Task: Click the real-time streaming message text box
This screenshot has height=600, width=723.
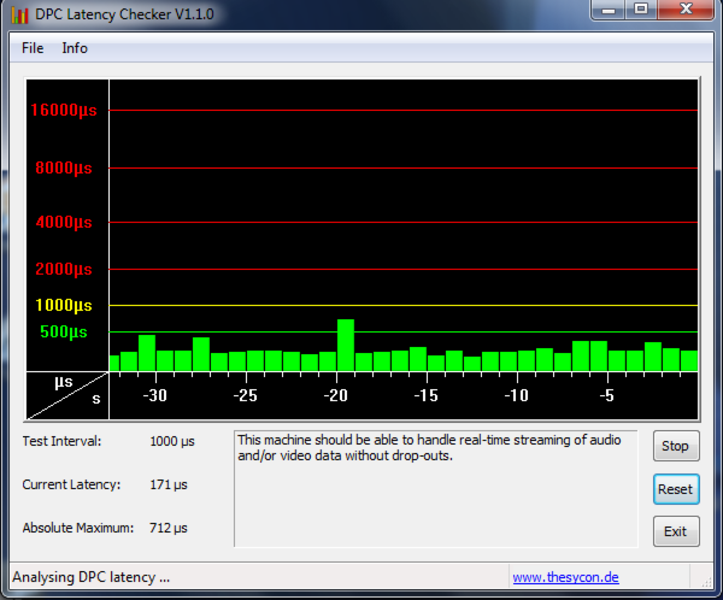Action: (x=436, y=489)
